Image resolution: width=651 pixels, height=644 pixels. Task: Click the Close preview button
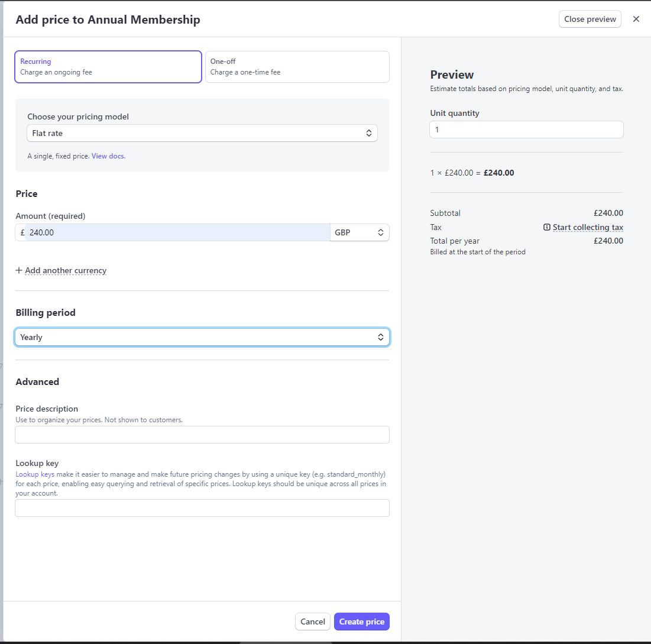click(590, 19)
